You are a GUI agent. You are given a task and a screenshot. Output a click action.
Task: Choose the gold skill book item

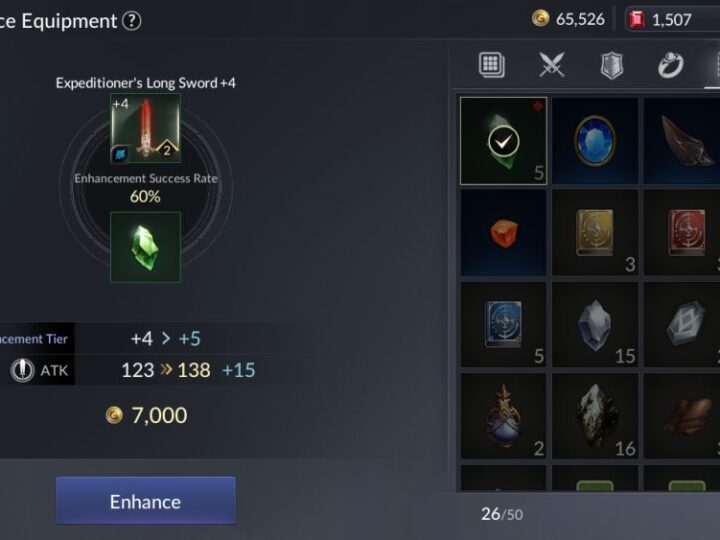point(595,233)
